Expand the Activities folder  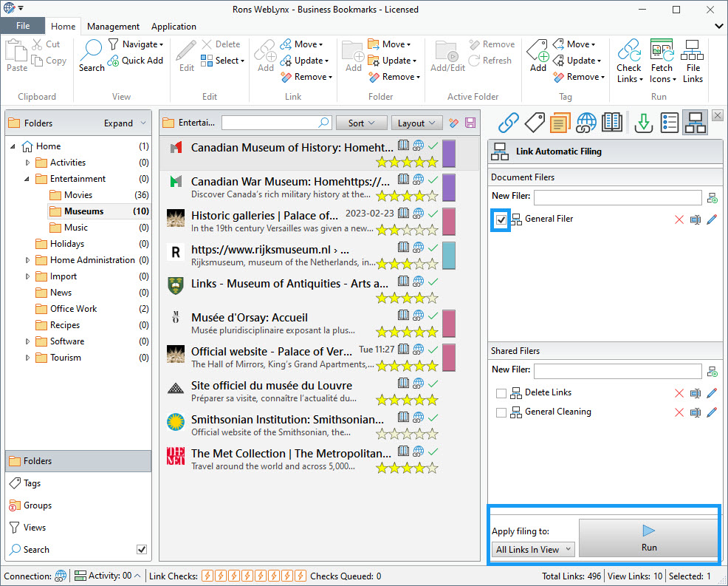(27, 163)
